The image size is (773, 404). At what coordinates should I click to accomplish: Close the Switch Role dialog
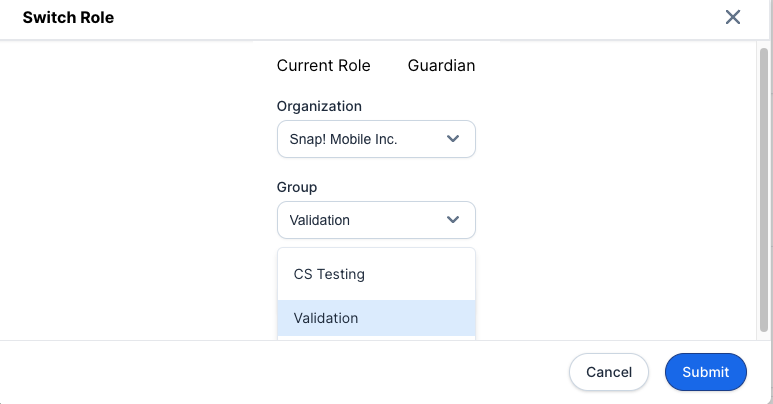pyautogui.click(x=733, y=17)
